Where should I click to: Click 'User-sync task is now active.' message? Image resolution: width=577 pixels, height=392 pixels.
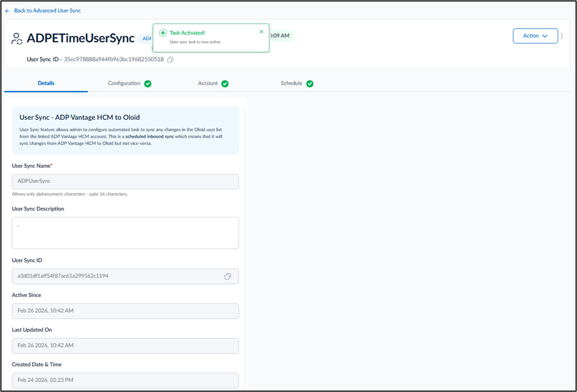coord(196,42)
